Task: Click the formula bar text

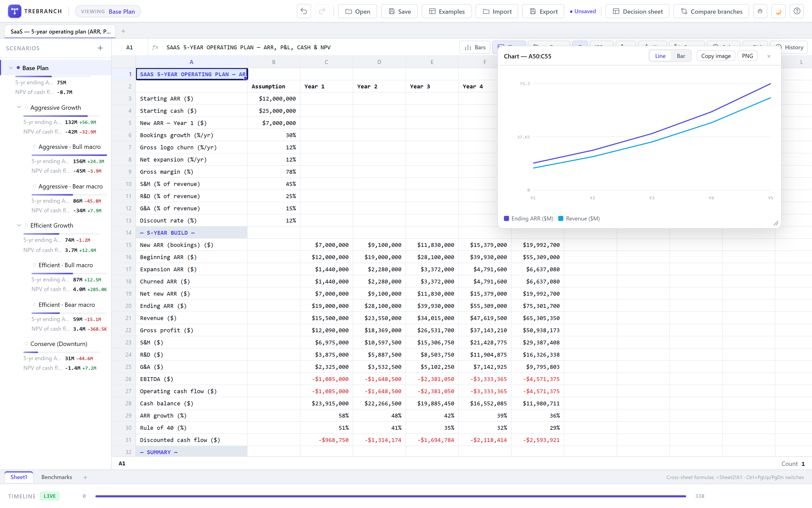Action: (x=248, y=47)
